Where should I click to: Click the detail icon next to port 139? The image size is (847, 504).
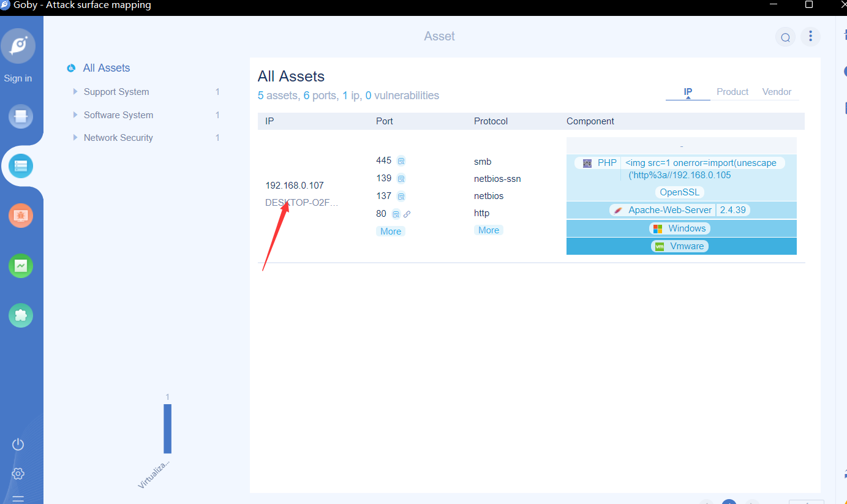401,179
